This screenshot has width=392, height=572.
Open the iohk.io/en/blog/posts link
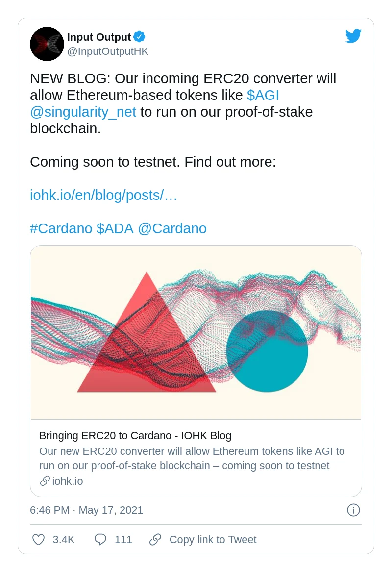(x=103, y=195)
